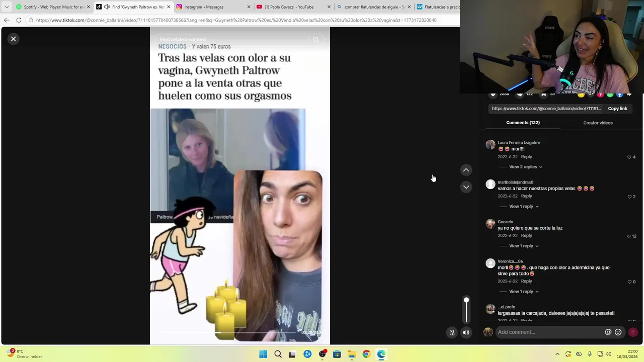Image resolution: width=644 pixels, height=362 pixels.
Task: Open the system volume tray icon
Action: click(x=608, y=354)
